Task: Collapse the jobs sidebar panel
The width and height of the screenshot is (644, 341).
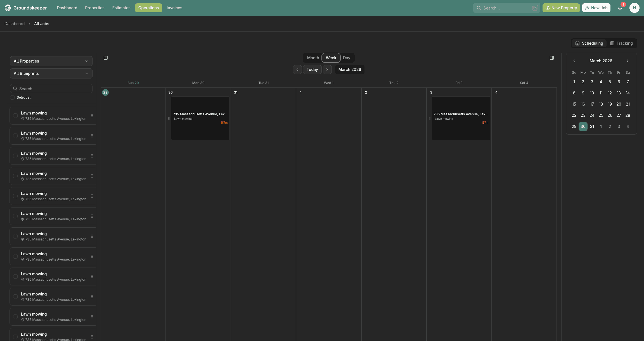Action: coord(106,58)
